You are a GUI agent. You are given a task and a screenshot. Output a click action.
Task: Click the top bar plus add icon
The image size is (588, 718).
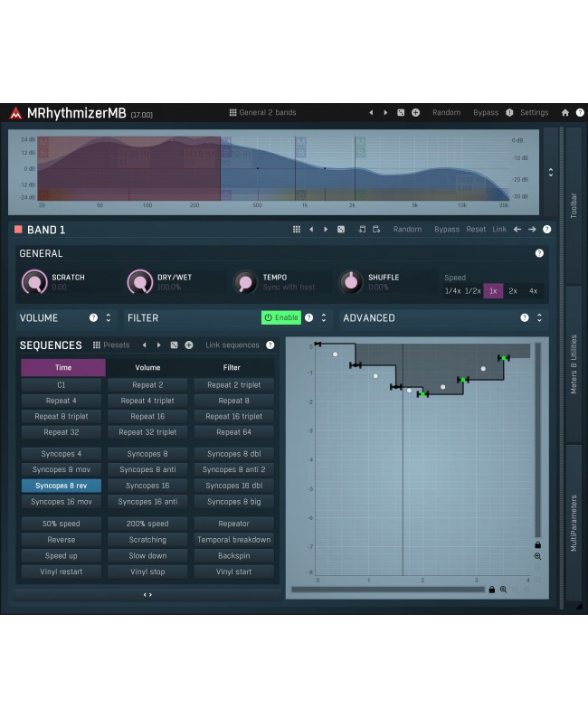coord(416,113)
